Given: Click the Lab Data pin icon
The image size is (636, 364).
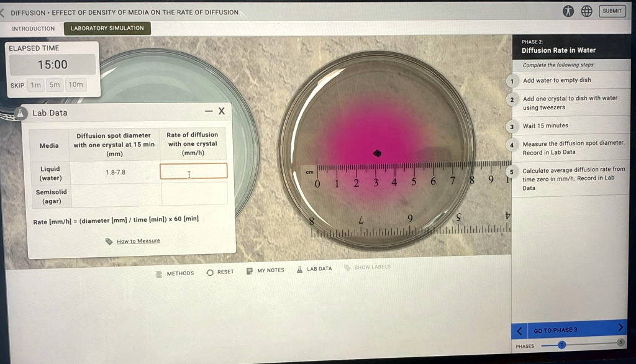Looking at the screenshot, I should click(22, 112).
